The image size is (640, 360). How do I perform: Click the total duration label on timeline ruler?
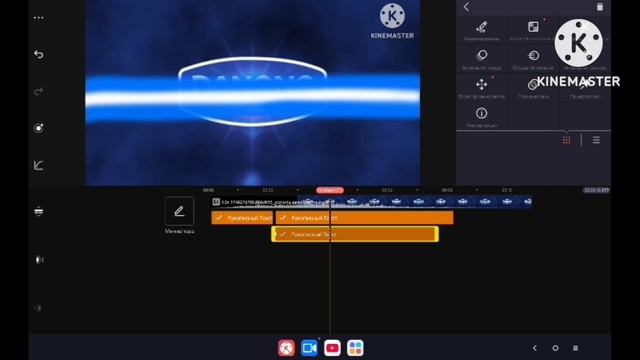point(596,190)
